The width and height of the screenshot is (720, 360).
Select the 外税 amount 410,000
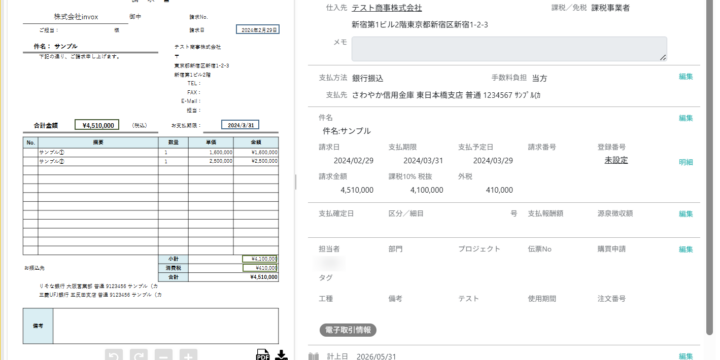499,190
